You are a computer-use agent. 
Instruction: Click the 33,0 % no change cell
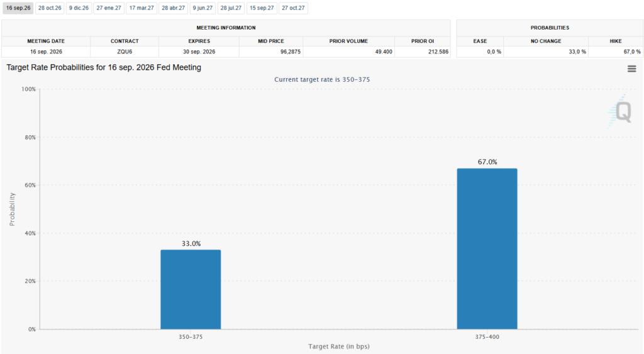pos(546,52)
